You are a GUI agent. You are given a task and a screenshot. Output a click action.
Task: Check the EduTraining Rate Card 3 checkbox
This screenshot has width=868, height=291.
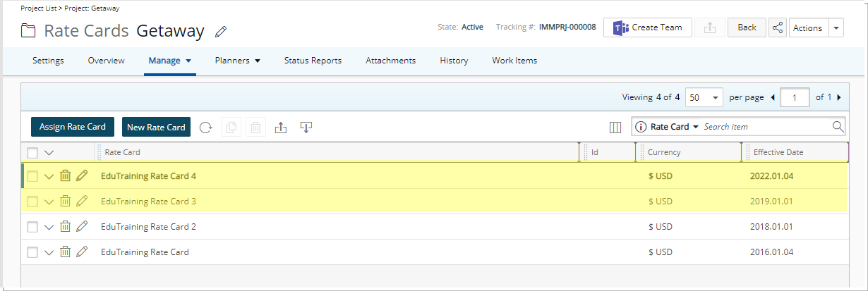coord(32,202)
